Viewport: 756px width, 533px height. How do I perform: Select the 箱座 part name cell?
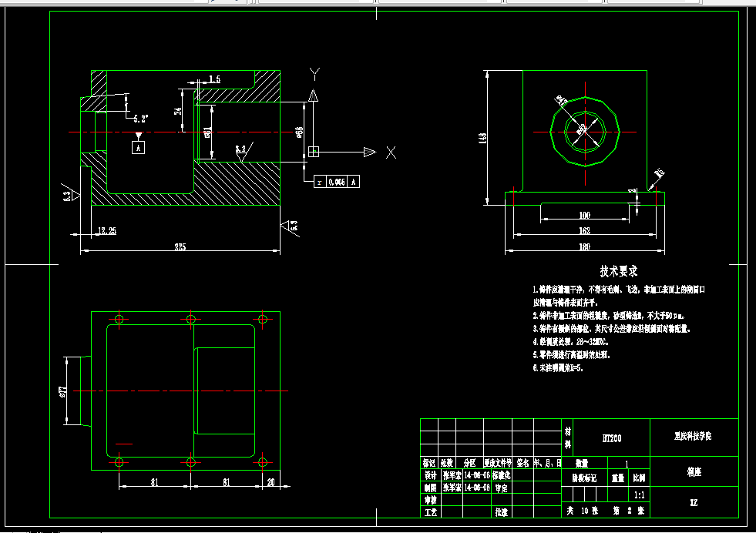pyautogui.click(x=694, y=472)
